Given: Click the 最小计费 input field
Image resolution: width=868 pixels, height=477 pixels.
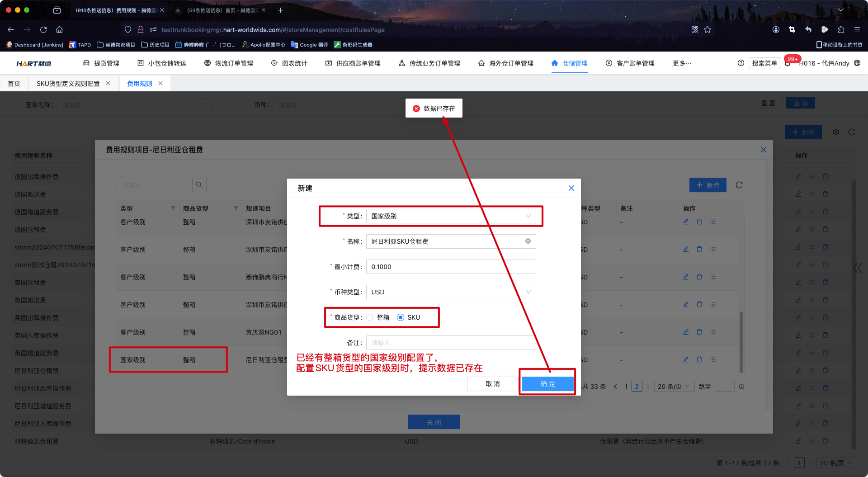Looking at the screenshot, I should [450, 267].
